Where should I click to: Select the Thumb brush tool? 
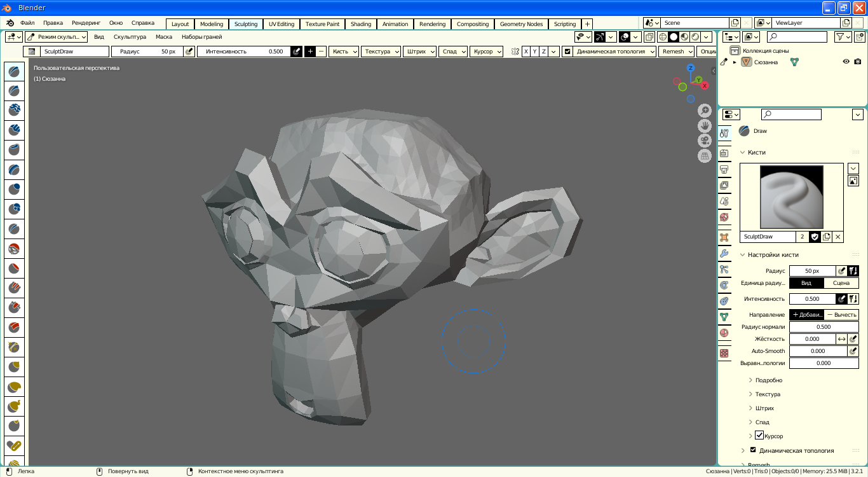pos(14,426)
